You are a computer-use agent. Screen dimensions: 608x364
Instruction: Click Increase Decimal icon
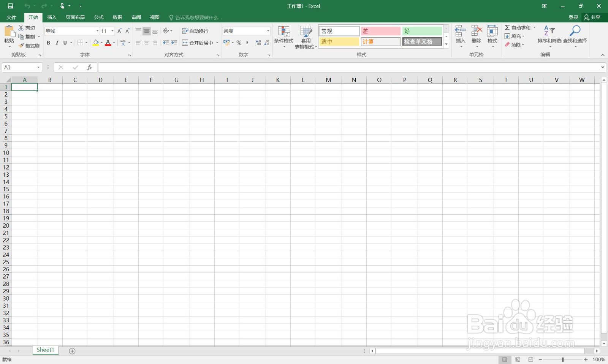coord(258,43)
